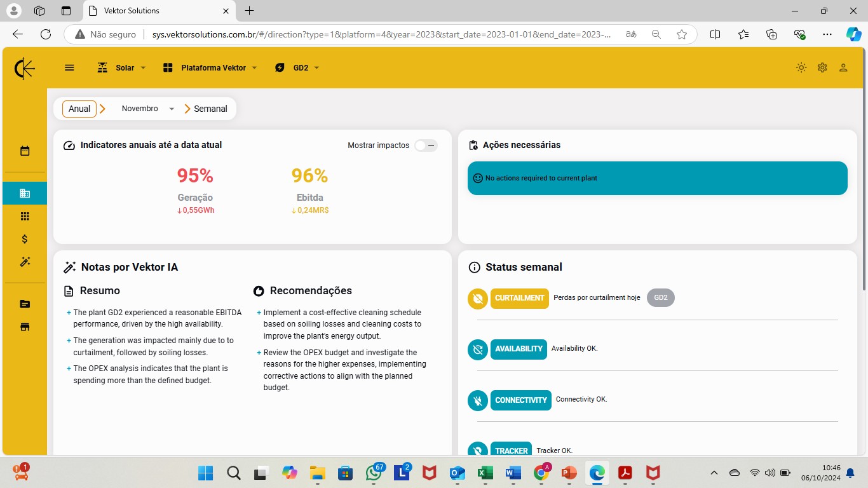Open Edge settings and more menu

pyautogui.click(x=827, y=34)
